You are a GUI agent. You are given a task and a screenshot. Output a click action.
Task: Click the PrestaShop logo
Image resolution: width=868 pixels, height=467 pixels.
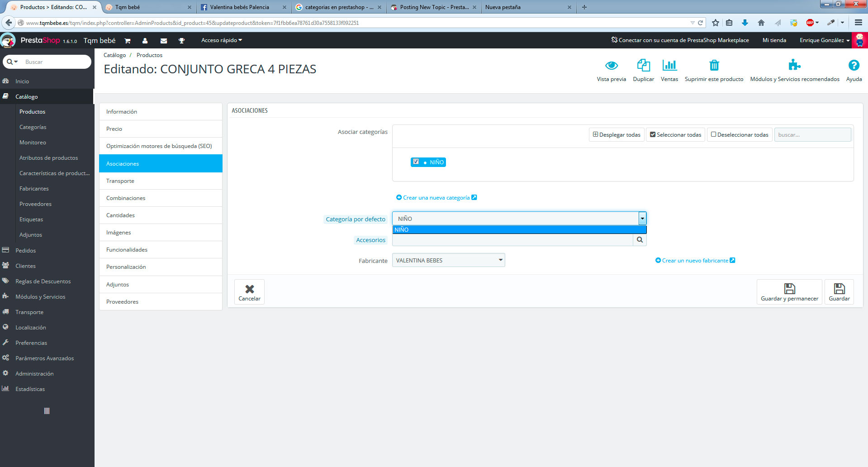[x=40, y=40]
